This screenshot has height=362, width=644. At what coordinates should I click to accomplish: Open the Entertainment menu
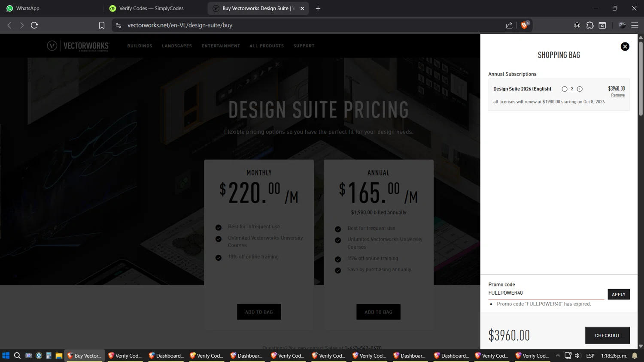coord(221,46)
